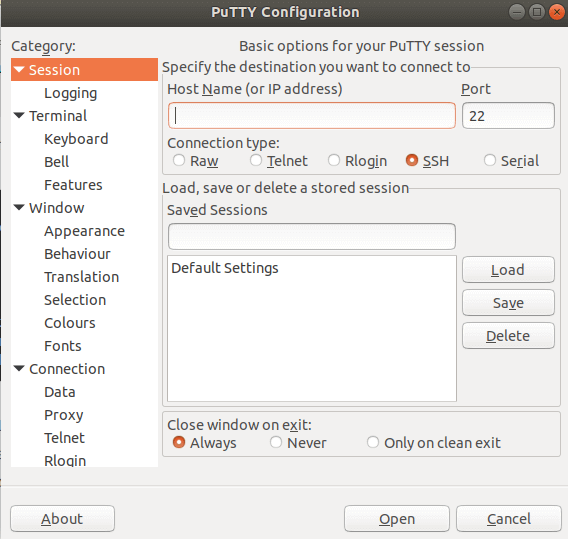The width and height of the screenshot is (568, 539).
Task: Collapse the Connection category triangle
Action: pos(19,369)
